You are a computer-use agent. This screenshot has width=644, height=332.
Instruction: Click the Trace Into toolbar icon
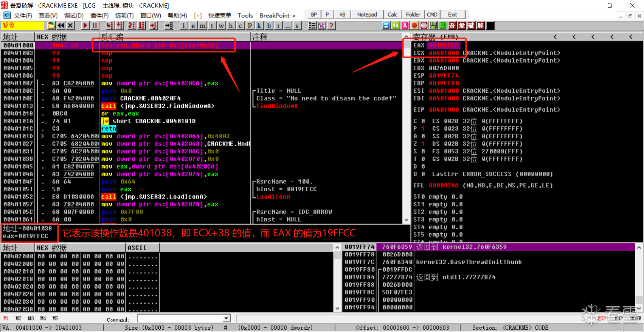[132, 25]
